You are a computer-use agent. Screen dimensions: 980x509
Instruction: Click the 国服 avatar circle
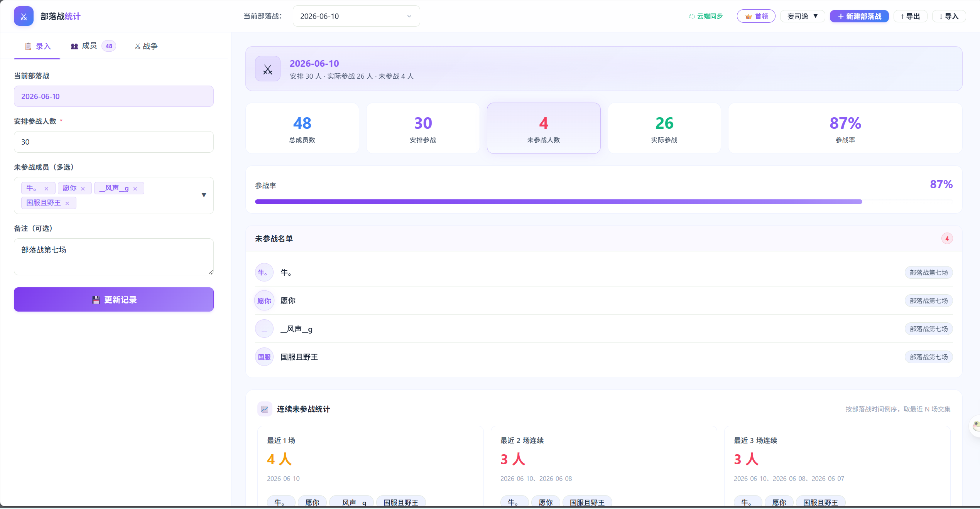264,357
